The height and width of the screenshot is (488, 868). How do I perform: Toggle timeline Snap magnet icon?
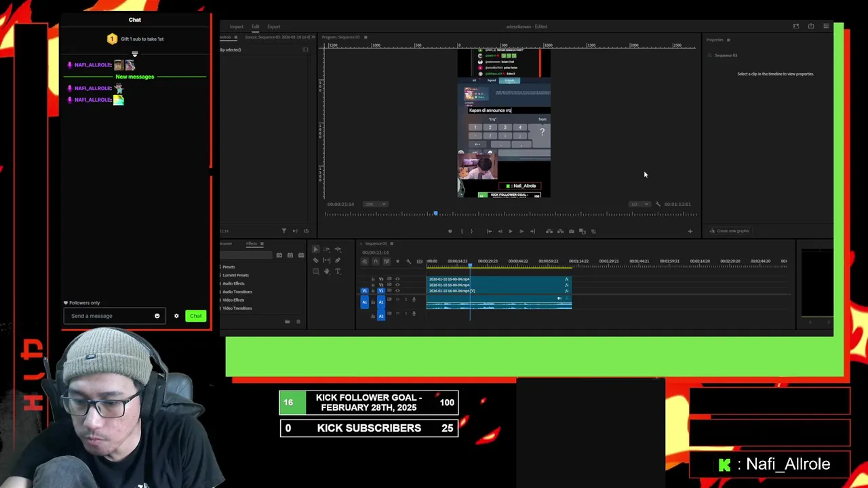[376, 262]
